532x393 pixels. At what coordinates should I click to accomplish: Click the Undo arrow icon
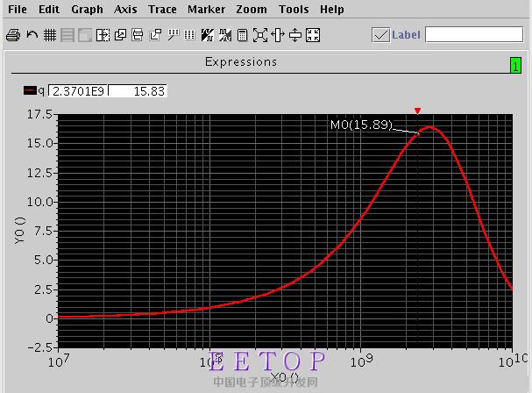(32, 35)
